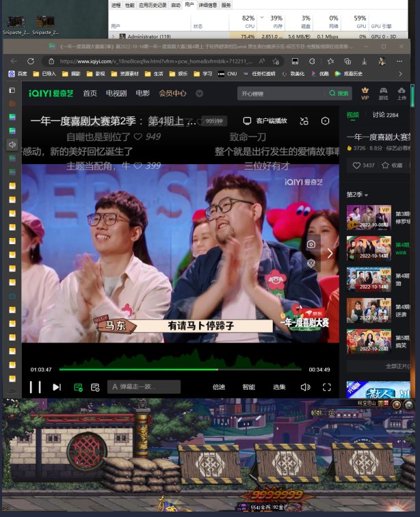
Task: Expand bookmarks bar overflow chevron
Action: [400, 74]
